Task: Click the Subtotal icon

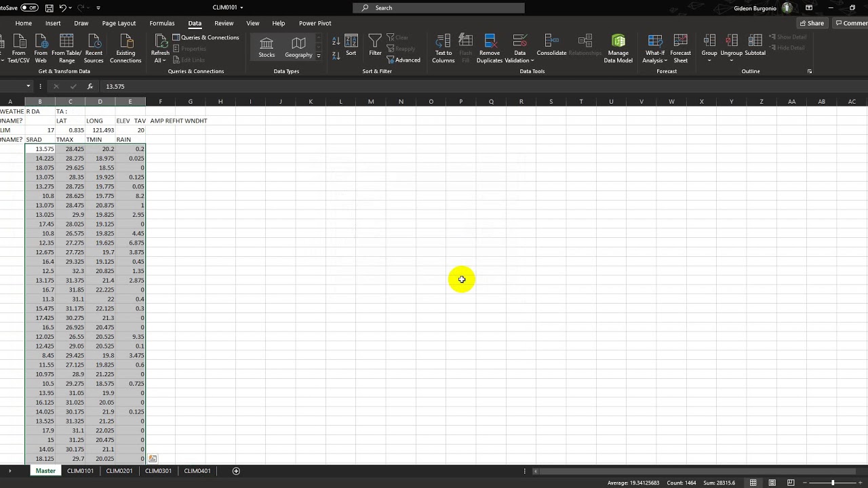Action: point(755,45)
